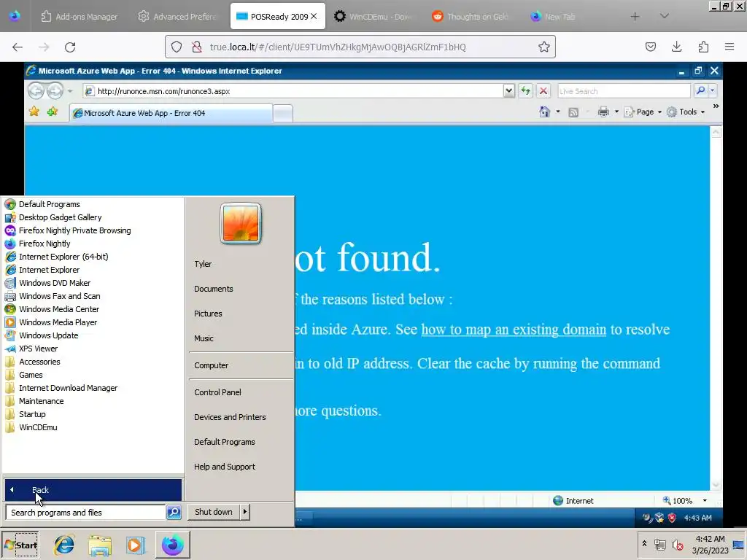Reload page in Firefox toolbar
Screen dimensions: 747x560
pyautogui.click(x=70, y=47)
